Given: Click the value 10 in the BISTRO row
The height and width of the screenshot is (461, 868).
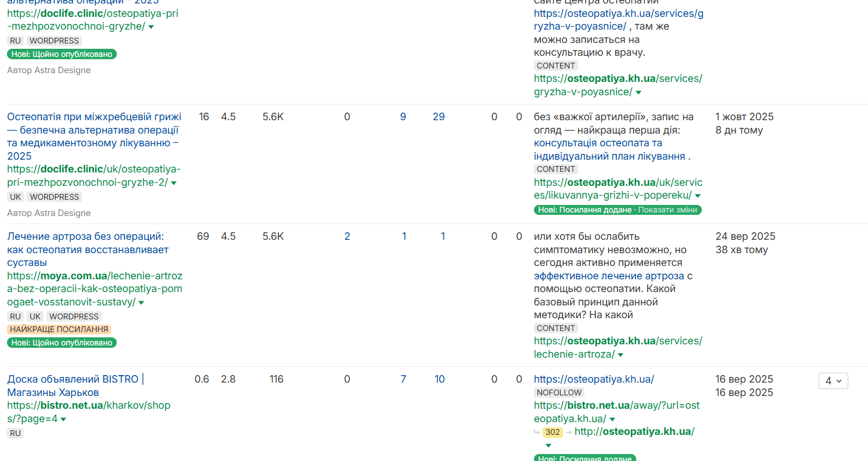Looking at the screenshot, I should pos(439,379).
